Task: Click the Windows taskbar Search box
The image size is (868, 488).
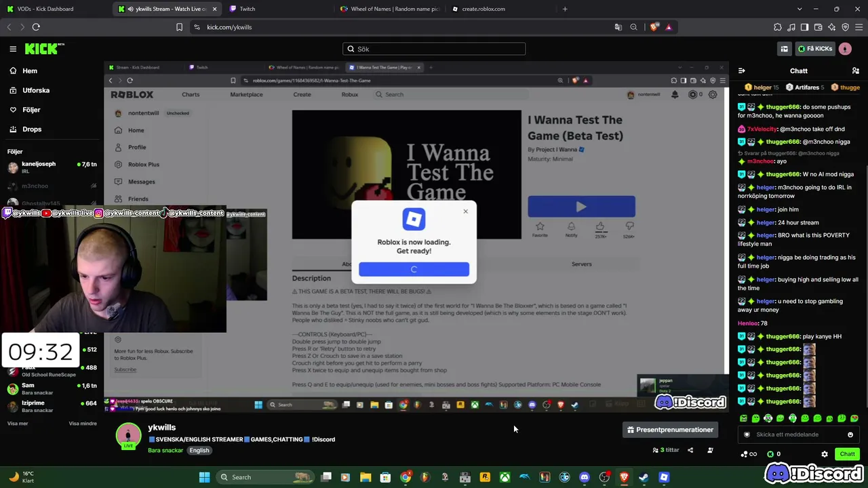Action: tap(267, 477)
